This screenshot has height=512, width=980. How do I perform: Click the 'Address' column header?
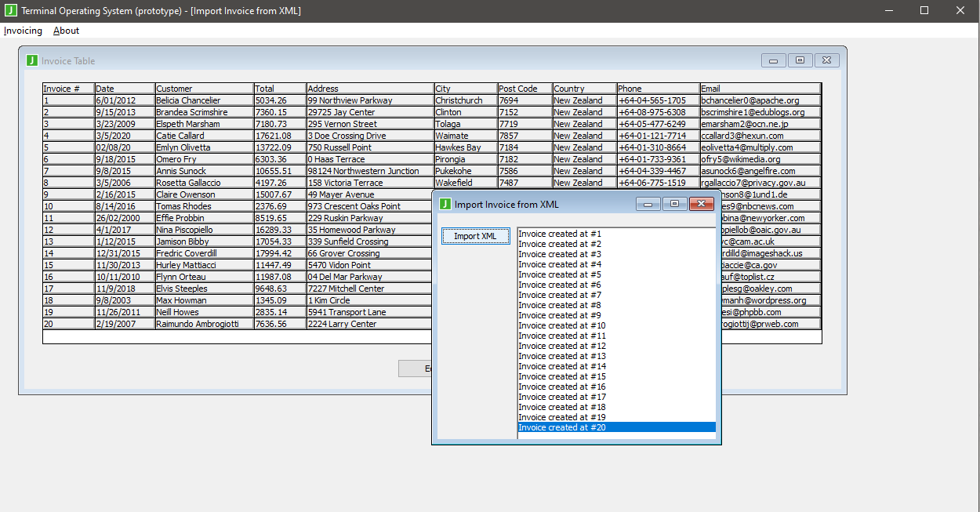tap(370, 89)
